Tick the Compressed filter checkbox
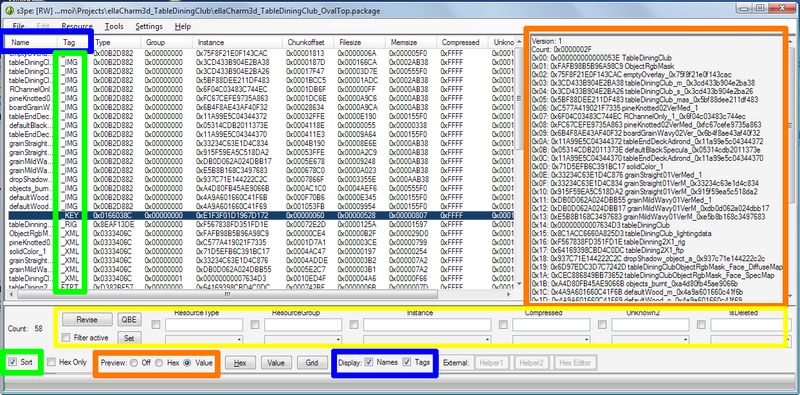Viewport: 800px width, 395px height. click(x=503, y=324)
